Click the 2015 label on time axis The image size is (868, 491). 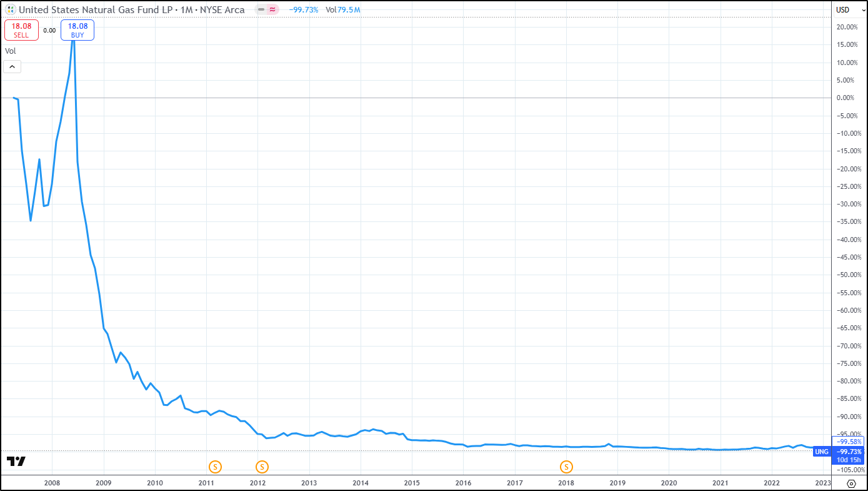click(412, 483)
